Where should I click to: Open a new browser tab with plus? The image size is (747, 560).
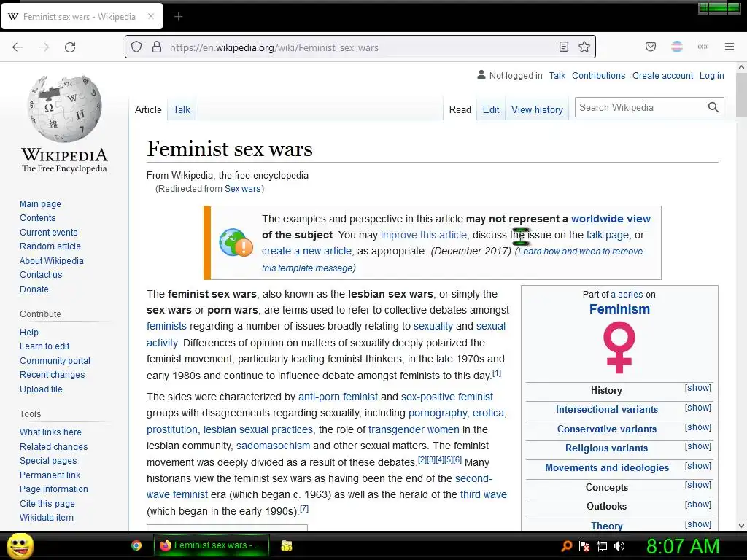pos(178,17)
